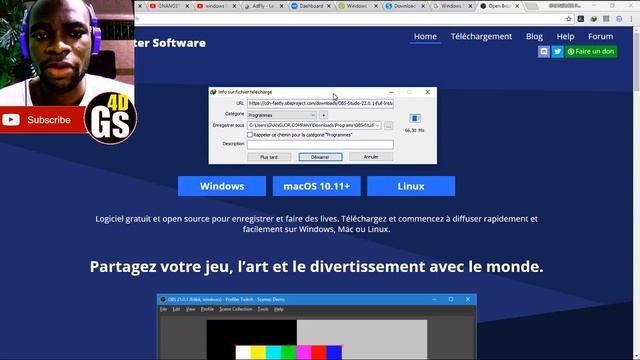Click the Description text field

[320, 144]
